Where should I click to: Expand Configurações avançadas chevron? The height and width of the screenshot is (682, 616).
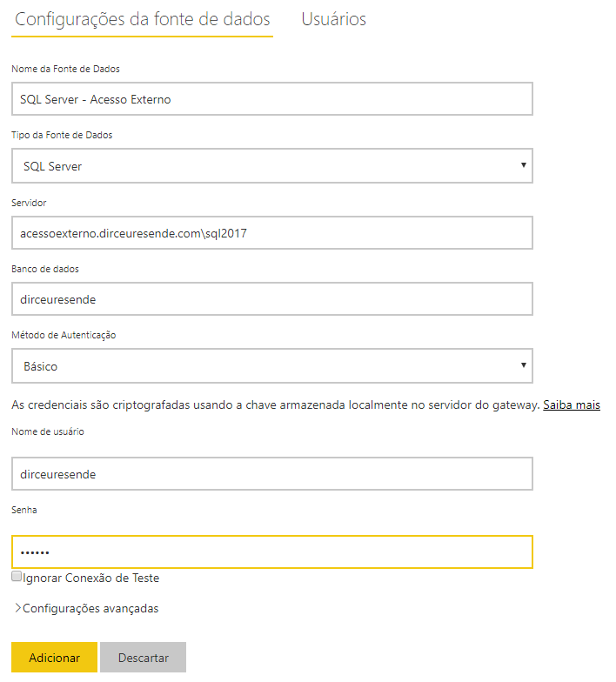tap(17, 608)
